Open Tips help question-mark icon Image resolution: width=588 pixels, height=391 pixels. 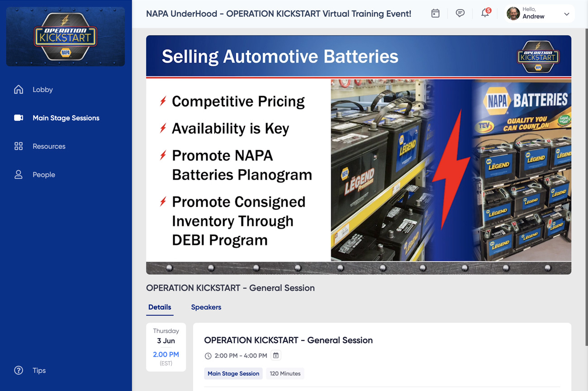(x=19, y=370)
